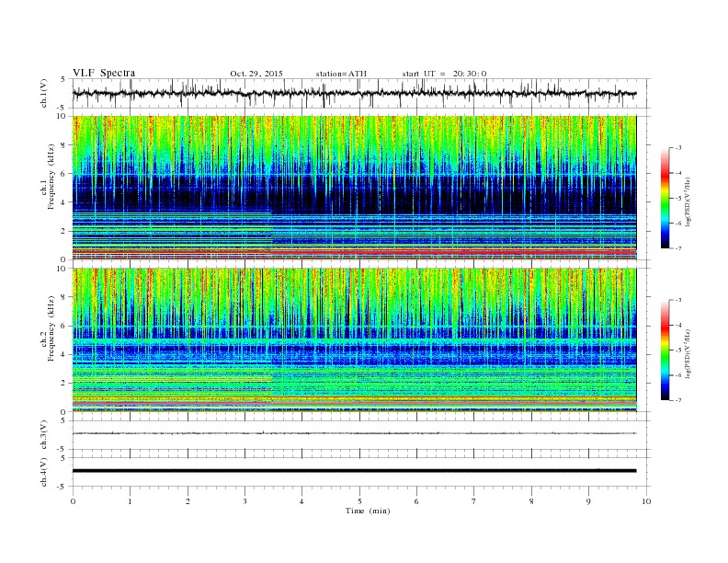
Task: Click the '2' kHz tick of ch.2 spectrogram
Action: [x=64, y=384]
